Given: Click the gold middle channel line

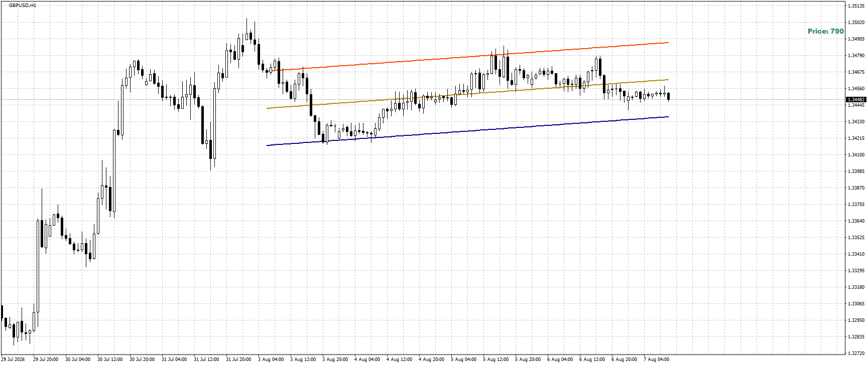Looking at the screenshot, I should point(468,94).
